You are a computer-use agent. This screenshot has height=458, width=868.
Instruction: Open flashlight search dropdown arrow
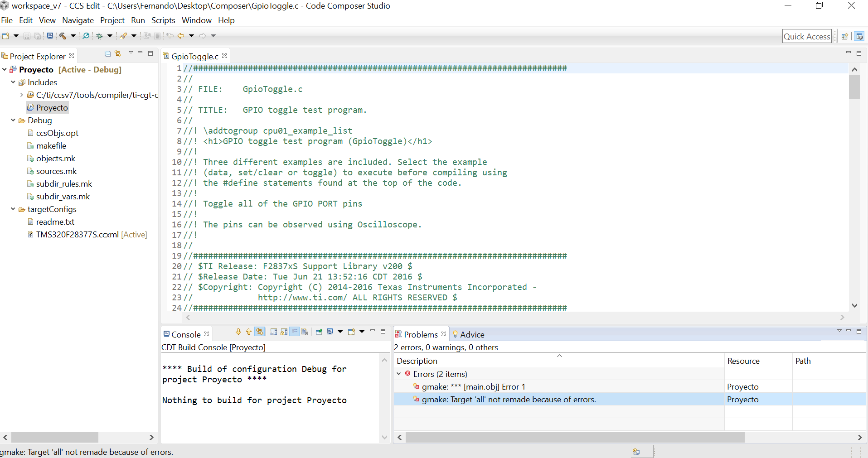click(134, 36)
